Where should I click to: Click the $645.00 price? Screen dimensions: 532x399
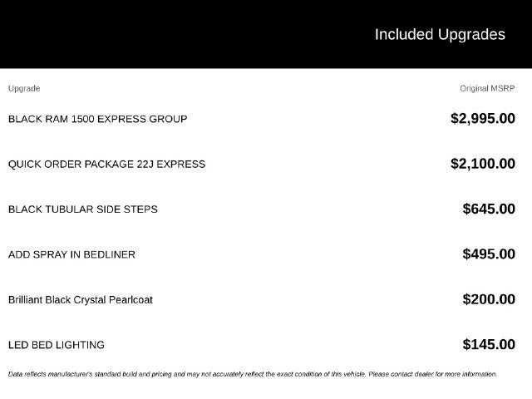pyautogui.click(x=489, y=209)
